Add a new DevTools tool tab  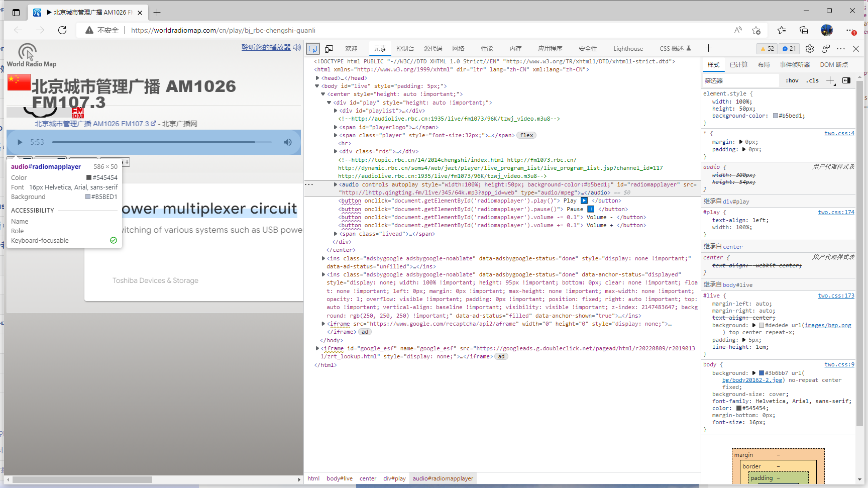708,48
